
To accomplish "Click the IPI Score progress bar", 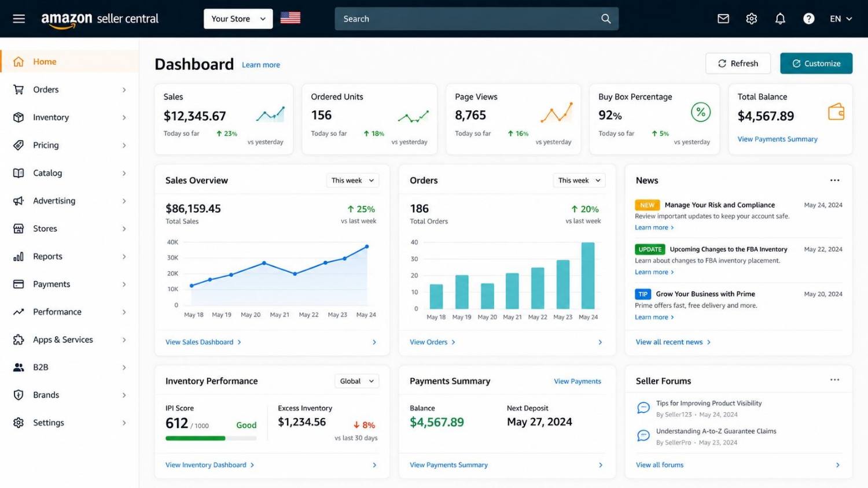I will pos(211,438).
